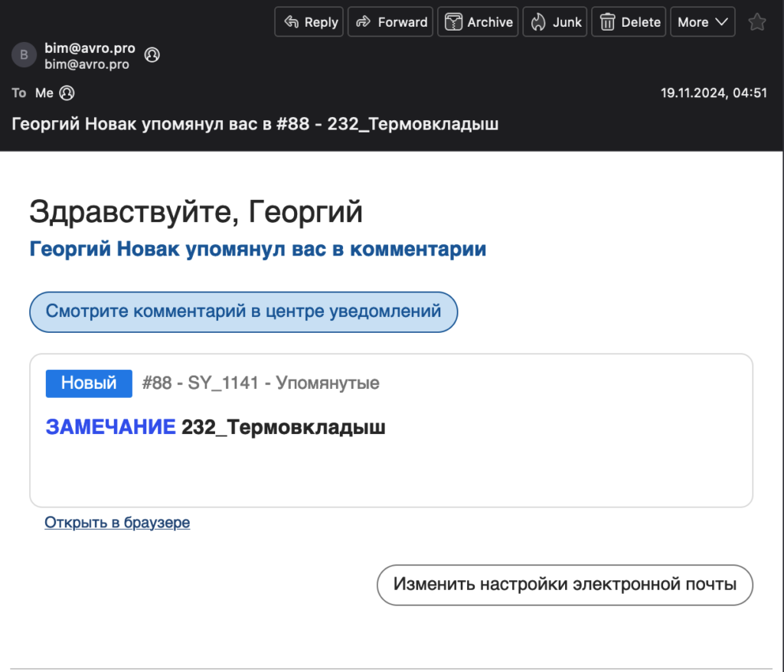Click blue heading "Георгий Новак упомянул вас в комментарии"
Viewport: 784px width, 672px height.
point(257,250)
